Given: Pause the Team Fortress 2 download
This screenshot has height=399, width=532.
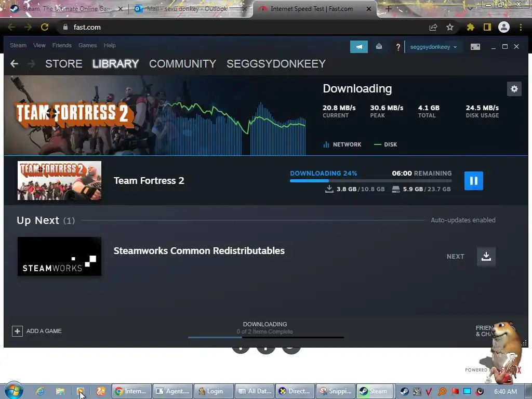Looking at the screenshot, I should tap(473, 180).
